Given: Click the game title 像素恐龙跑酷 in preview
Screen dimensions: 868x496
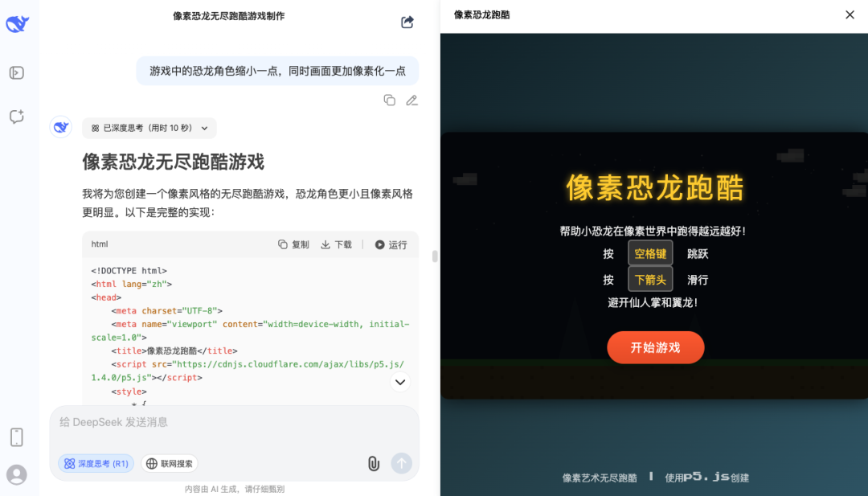Looking at the screenshot, I should 655,187.
